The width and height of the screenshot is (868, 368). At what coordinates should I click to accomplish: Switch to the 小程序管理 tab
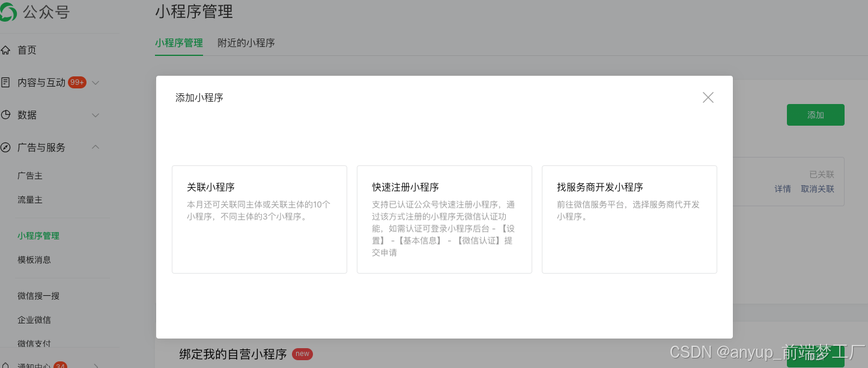(179, 43)
